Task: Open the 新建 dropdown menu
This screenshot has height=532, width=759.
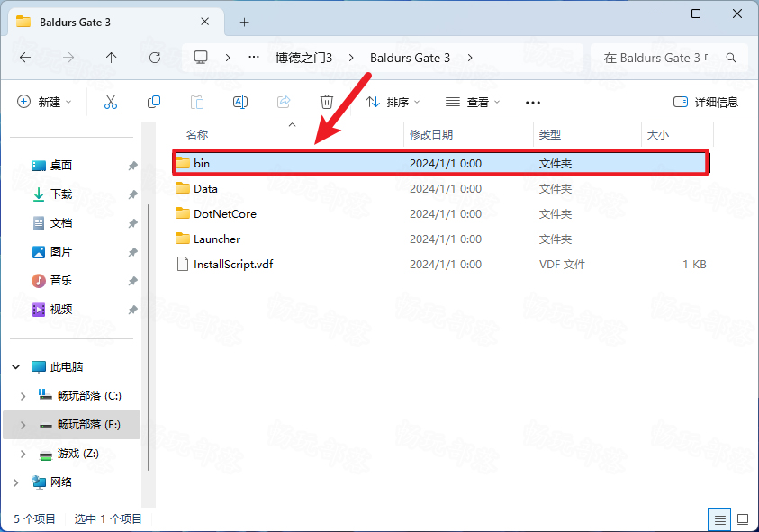Action: pyautogui.click(x=44, y=102)
